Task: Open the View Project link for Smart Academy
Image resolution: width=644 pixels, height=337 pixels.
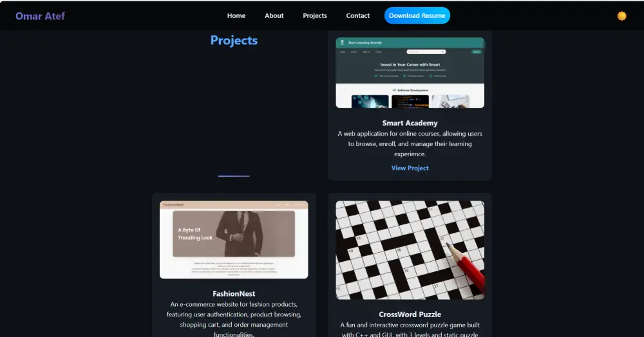Action: (410, 168)
